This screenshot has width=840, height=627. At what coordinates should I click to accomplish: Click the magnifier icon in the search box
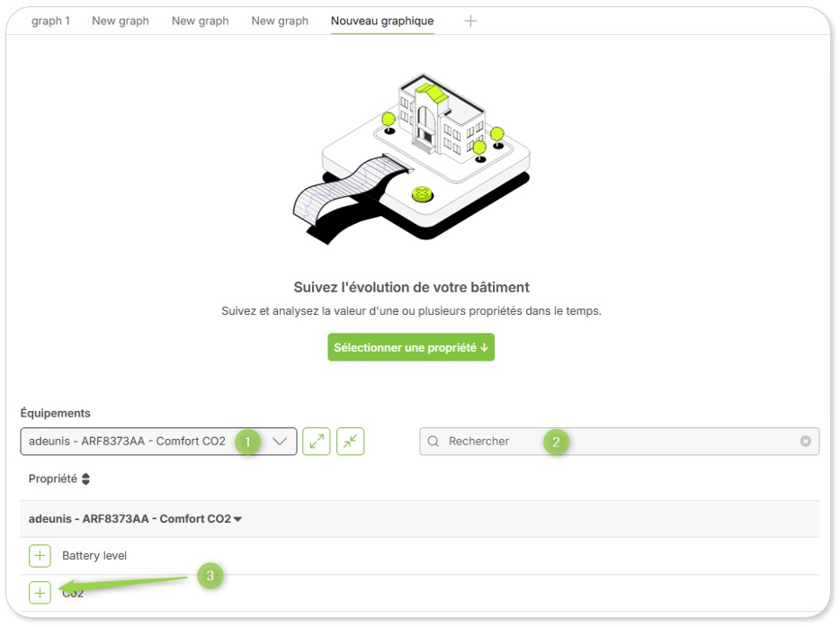[433, 441]
